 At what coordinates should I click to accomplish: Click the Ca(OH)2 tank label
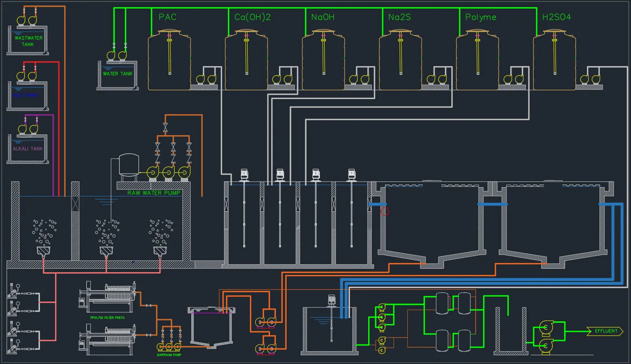coord(252,17)
